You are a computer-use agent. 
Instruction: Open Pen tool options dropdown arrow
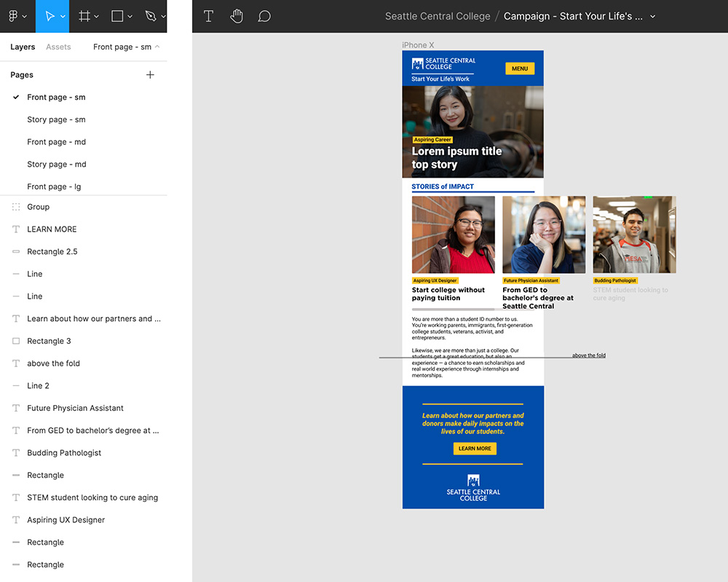[163, 17]
